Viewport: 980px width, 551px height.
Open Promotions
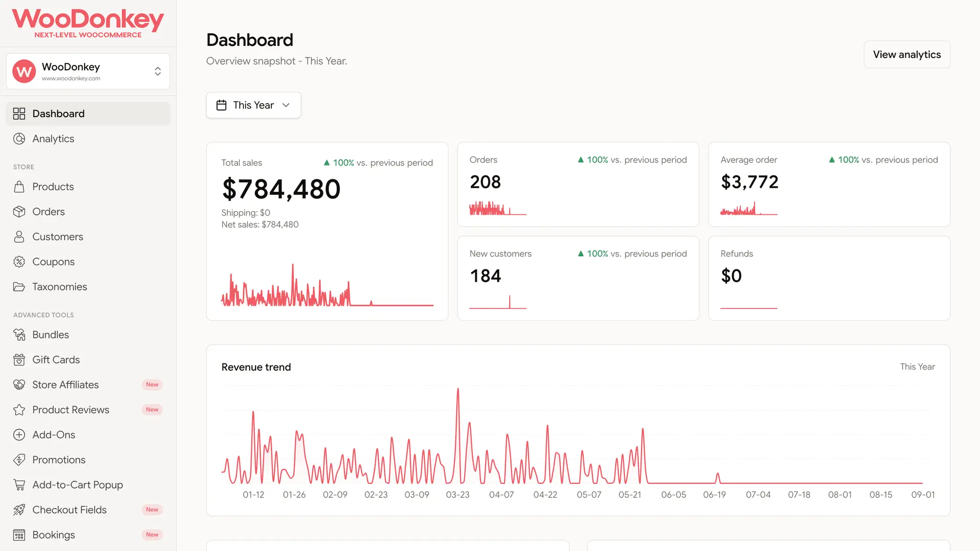coord(88,460)
